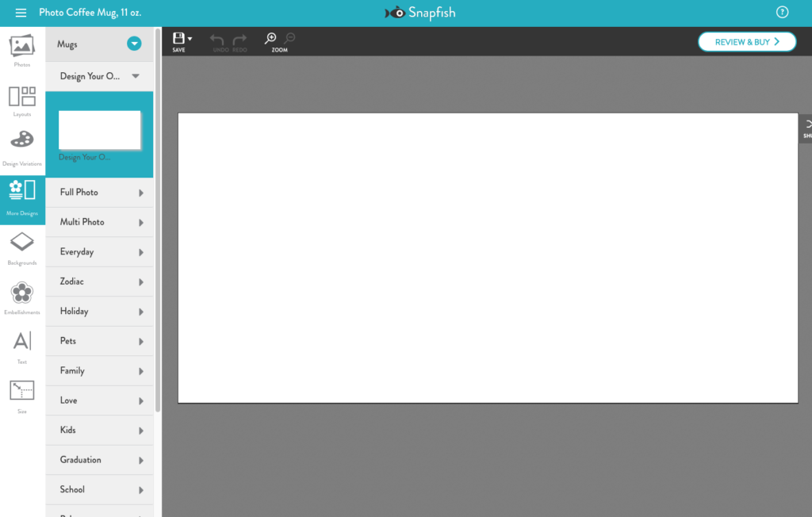Open the hamburger main menu
The image size is (812, 517).
pos(21,13)
